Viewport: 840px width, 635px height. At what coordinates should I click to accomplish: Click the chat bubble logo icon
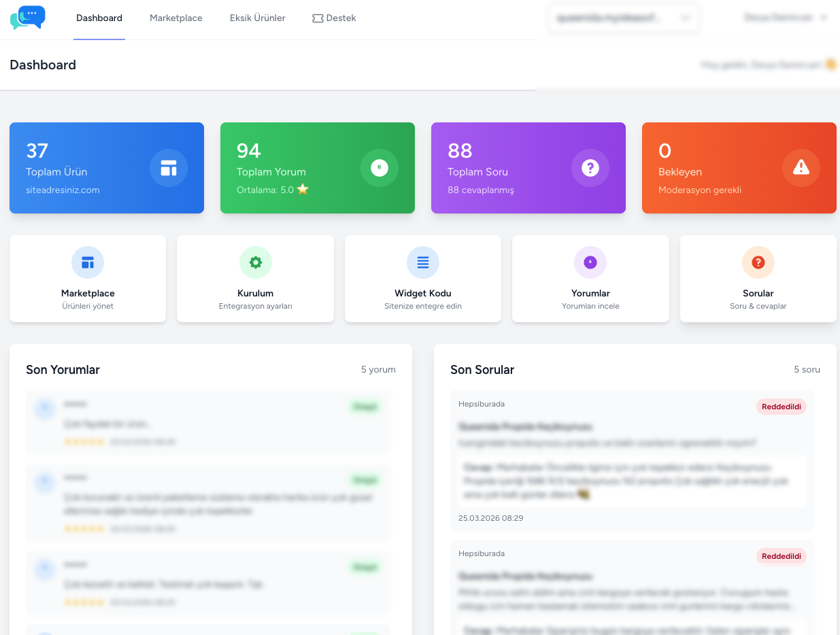tap(28, 18)
